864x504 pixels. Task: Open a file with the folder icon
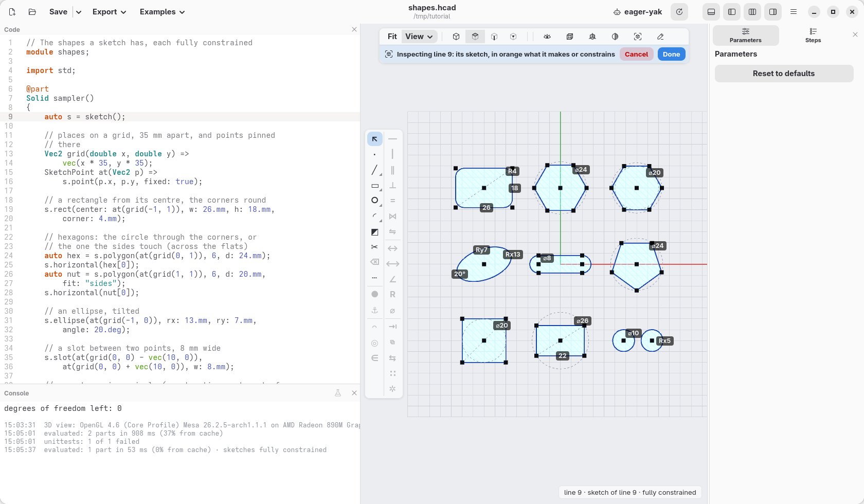32,12
